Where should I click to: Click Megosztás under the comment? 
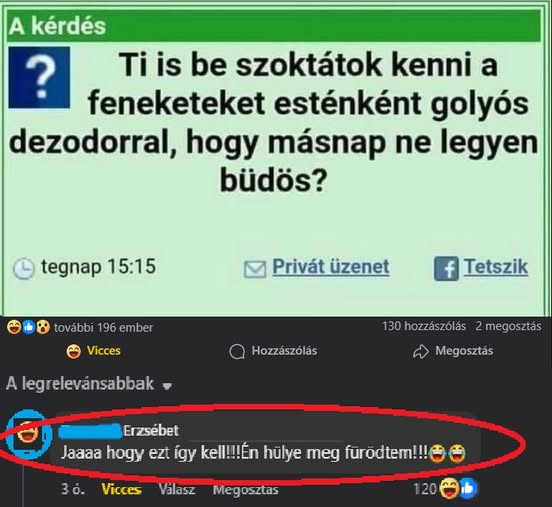(x=245, y=490)
